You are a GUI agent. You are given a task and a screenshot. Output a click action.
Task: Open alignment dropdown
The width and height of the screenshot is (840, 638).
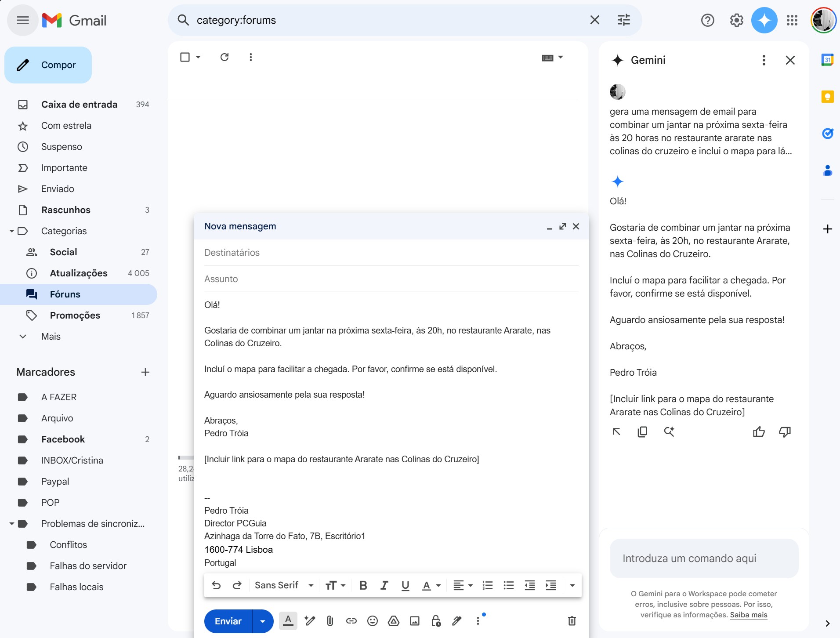[x=463, y=585]
